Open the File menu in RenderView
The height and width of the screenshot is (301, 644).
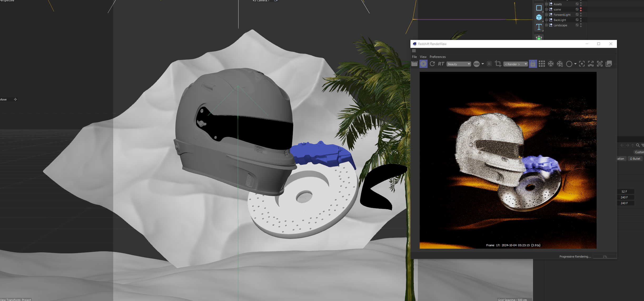pyautogui.click(x=414, y=57)
